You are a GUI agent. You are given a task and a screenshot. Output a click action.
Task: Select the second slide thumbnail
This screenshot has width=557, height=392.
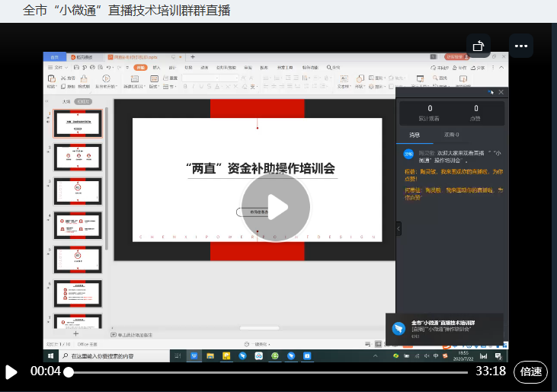[x=77, y=158]
